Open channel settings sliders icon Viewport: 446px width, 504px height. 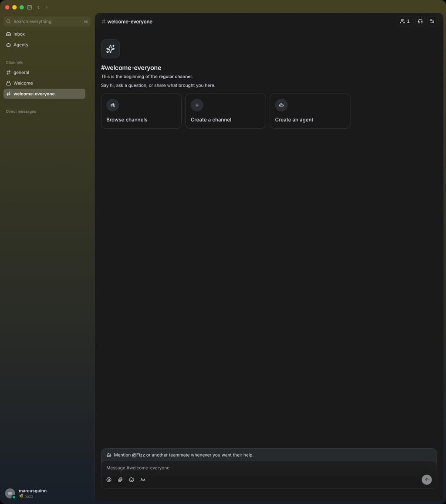click(432, 21)
